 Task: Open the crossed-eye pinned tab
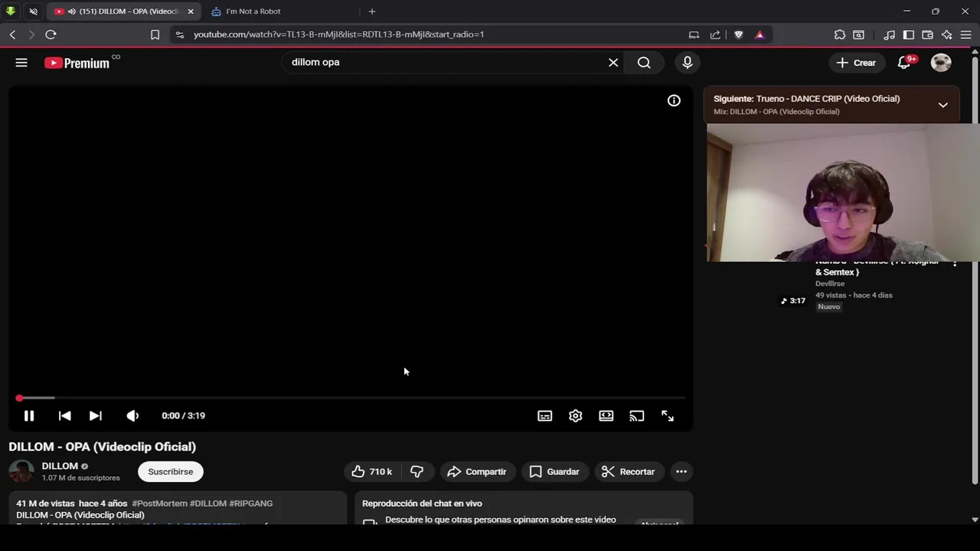[33, 11]
